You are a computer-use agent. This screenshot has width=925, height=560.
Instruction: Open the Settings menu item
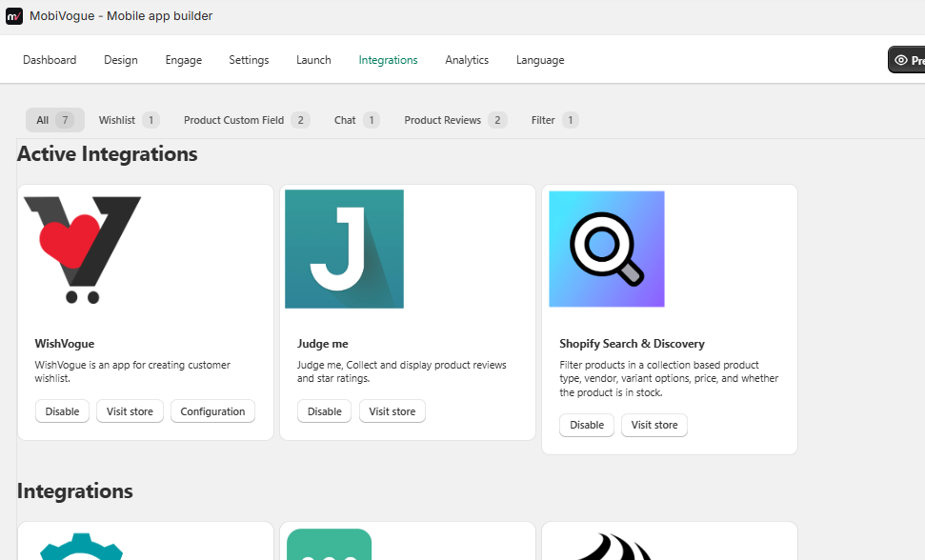point(249,60)
